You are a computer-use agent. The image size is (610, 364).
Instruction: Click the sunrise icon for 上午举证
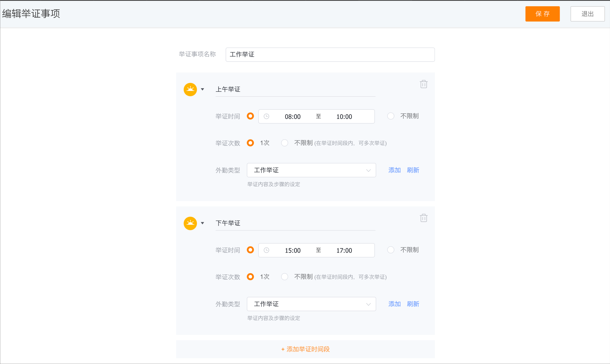tap(190, 90)
